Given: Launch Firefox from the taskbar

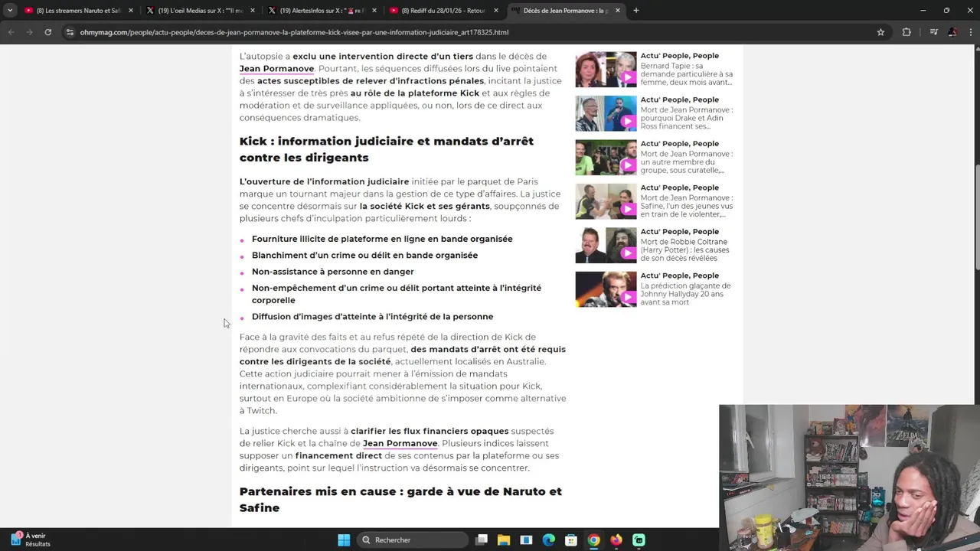Looking at the screenshot, I should coord(616,540).
